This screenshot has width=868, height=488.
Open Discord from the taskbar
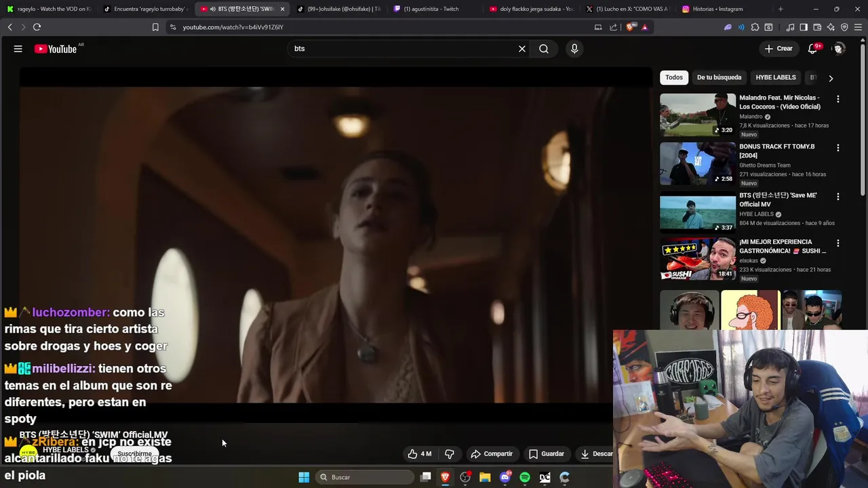(x=505, y=477)
